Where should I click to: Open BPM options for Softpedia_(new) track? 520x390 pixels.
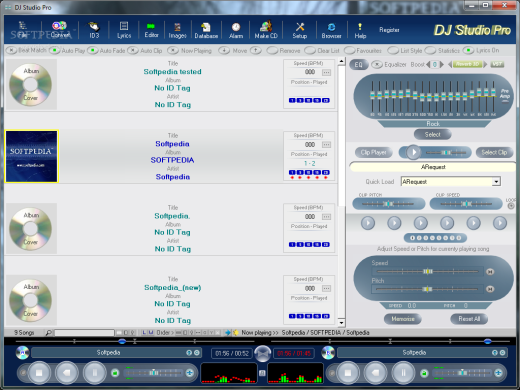(x=326, y=288)
